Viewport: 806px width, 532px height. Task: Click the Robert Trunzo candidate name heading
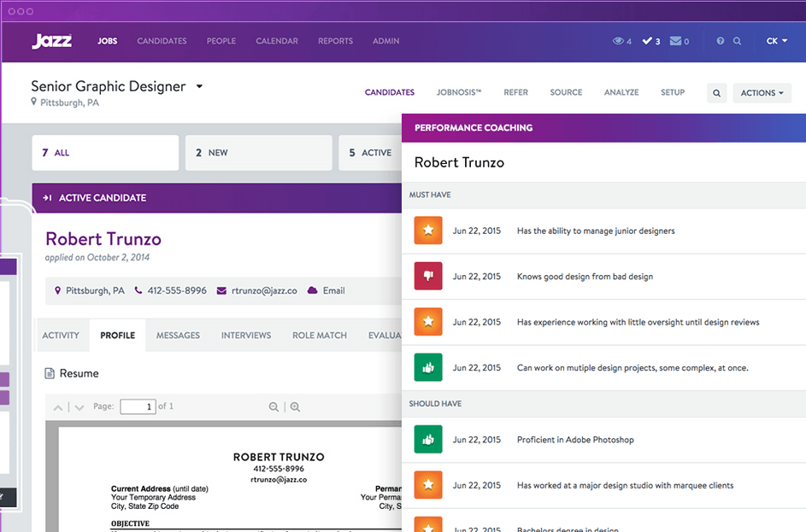point(103,239)
